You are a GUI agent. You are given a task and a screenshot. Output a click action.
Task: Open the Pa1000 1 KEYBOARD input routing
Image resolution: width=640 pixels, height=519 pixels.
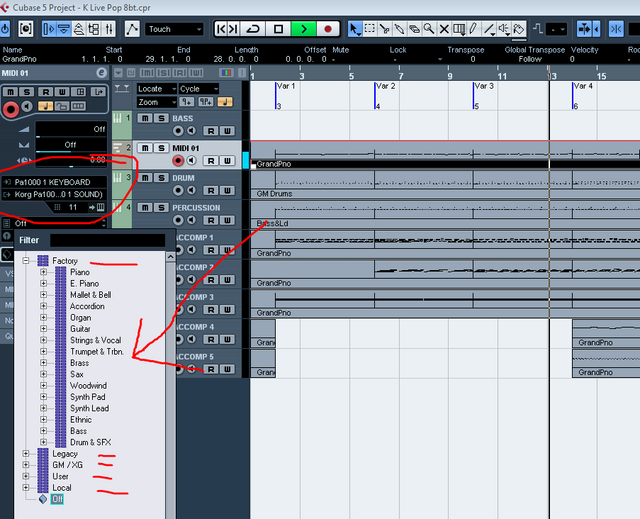pos(55,182)
